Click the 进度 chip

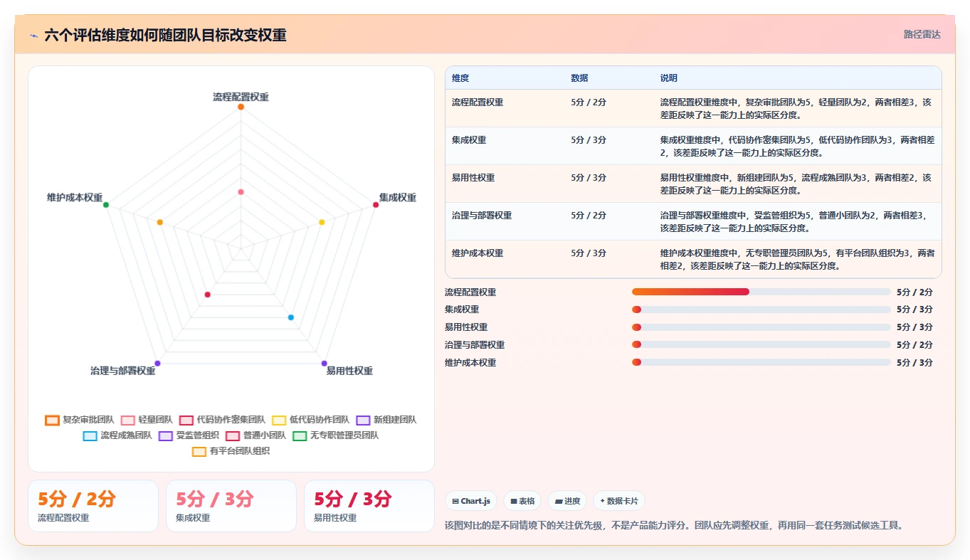pyautogui.click(x=567, y=501)
